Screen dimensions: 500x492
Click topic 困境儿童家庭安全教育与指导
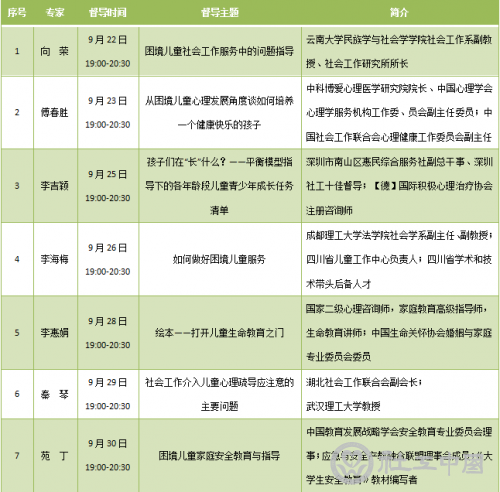point(219,456)
